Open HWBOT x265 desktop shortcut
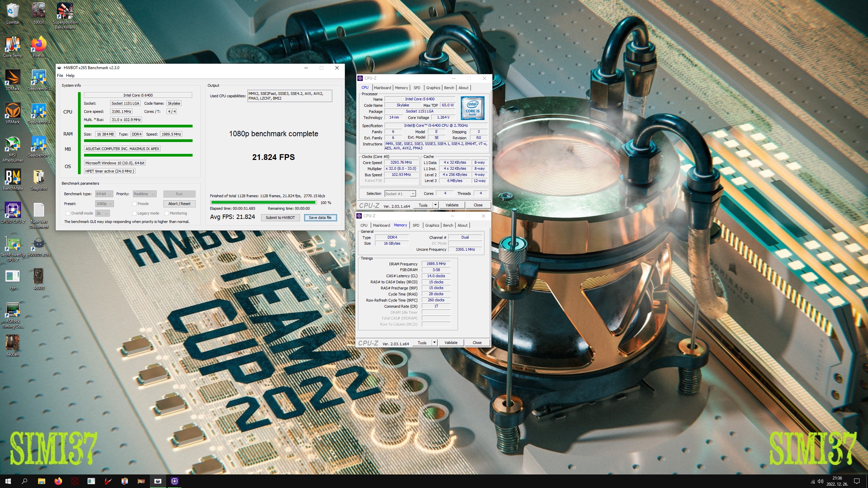The width and height of the screenshot is (868, 488). click(x=39, y=246)
